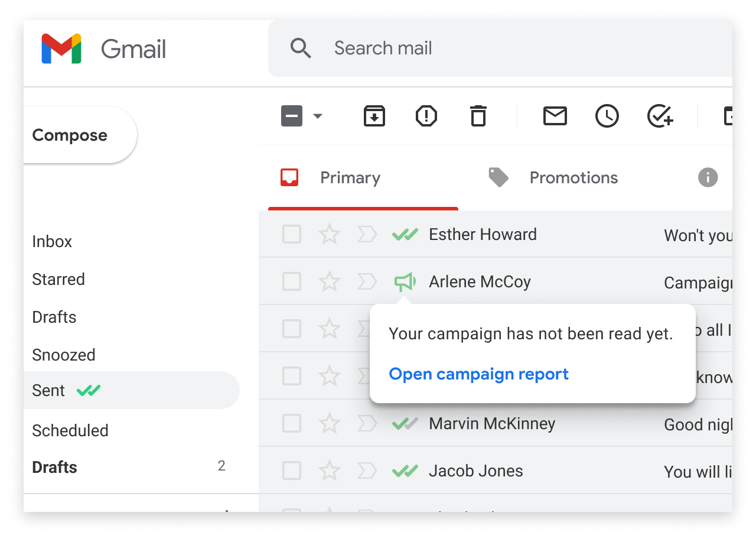Click the Report spam icon
The image size is (756, 545).
(426, 116)
